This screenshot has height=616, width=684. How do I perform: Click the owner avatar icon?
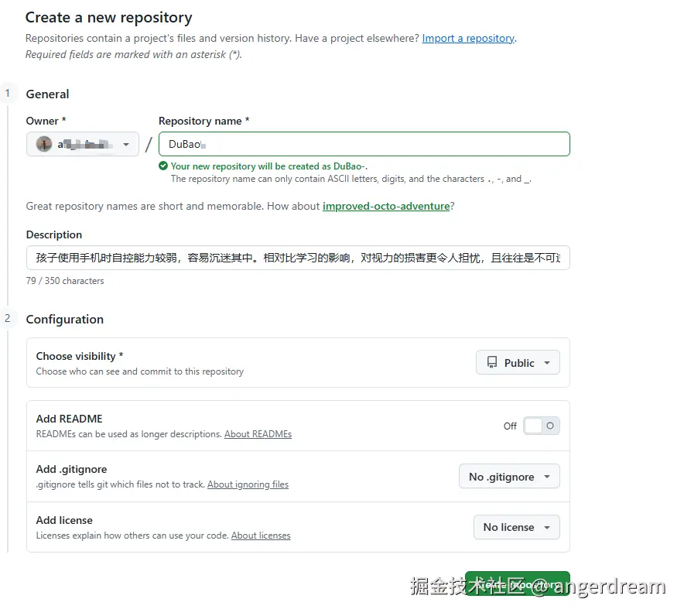click(44, 144)
